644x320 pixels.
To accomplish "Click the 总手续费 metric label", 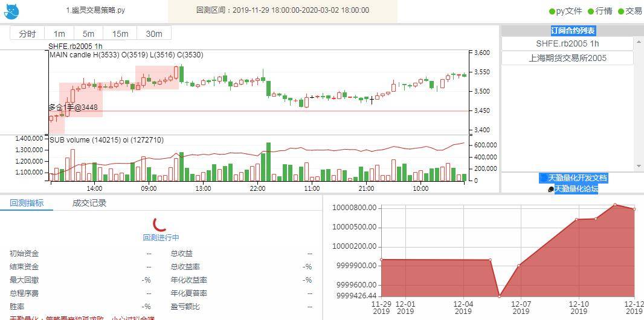I will pos(24,293).
